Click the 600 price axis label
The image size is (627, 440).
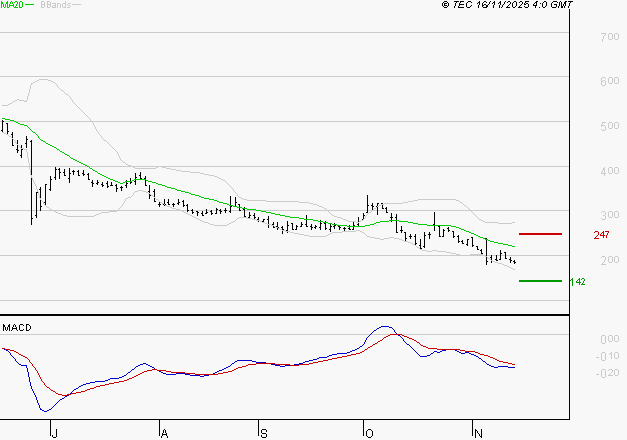pyautogui.click(x=610, y=81)
